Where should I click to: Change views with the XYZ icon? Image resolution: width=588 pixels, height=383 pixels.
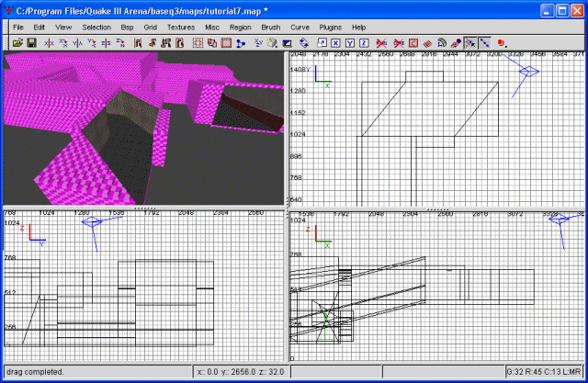tap(258, 43)
